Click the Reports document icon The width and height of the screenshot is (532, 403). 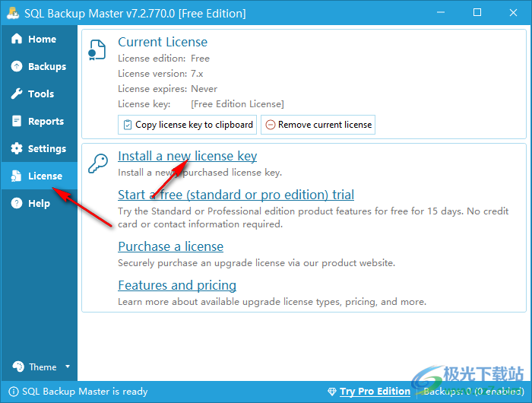[16, 122]
